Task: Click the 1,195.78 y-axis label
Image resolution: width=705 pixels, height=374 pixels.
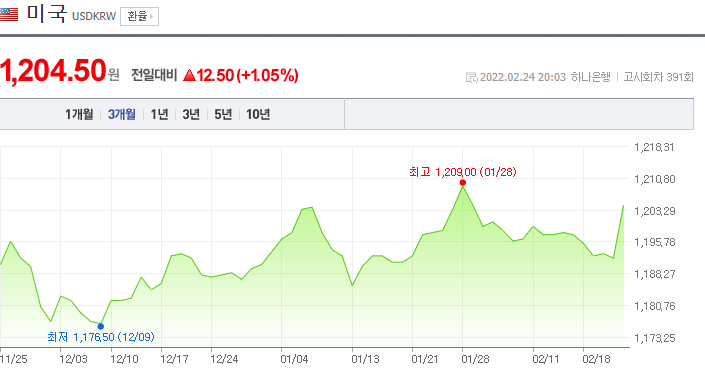Action: [655, 242]
